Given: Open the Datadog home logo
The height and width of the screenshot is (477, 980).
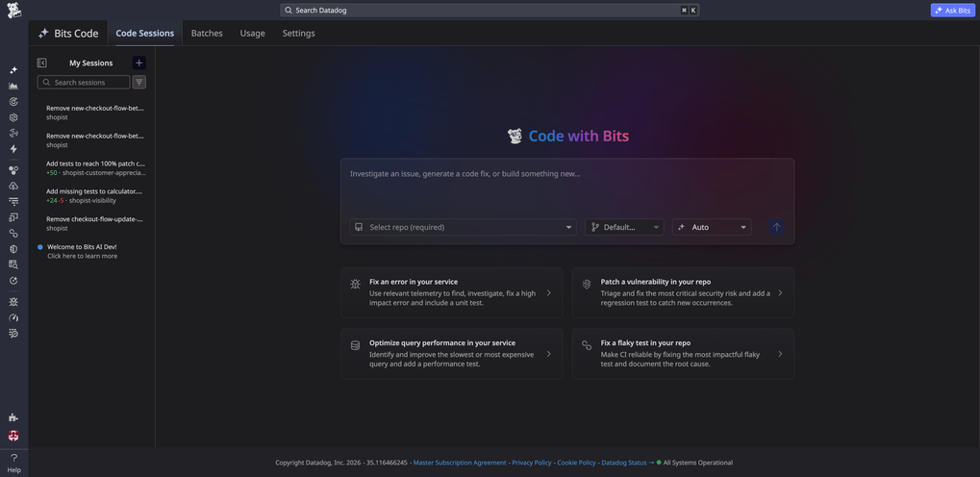Looking at the screenshot, I should 13,10.
